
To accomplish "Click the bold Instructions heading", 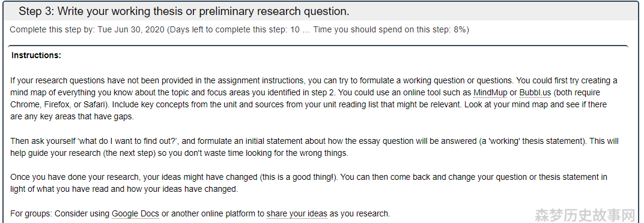I will (36, 55).
